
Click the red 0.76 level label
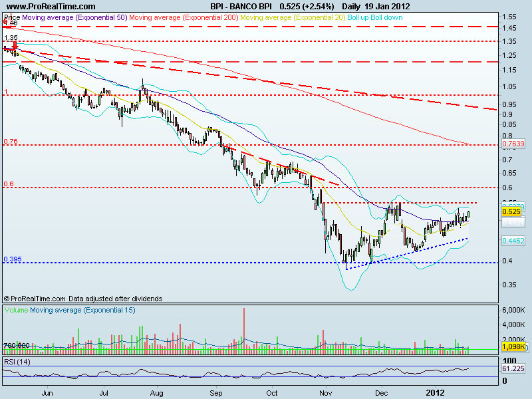[11, 142]
